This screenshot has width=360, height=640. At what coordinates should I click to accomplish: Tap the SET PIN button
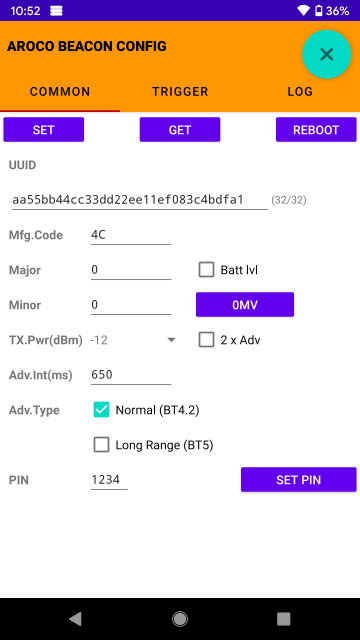click(x=299, y=480)
